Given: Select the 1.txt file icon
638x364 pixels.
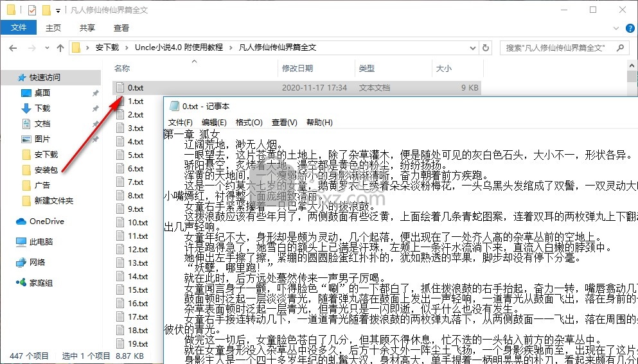Looking at the screenshot, I should click(x=120, y=101).
